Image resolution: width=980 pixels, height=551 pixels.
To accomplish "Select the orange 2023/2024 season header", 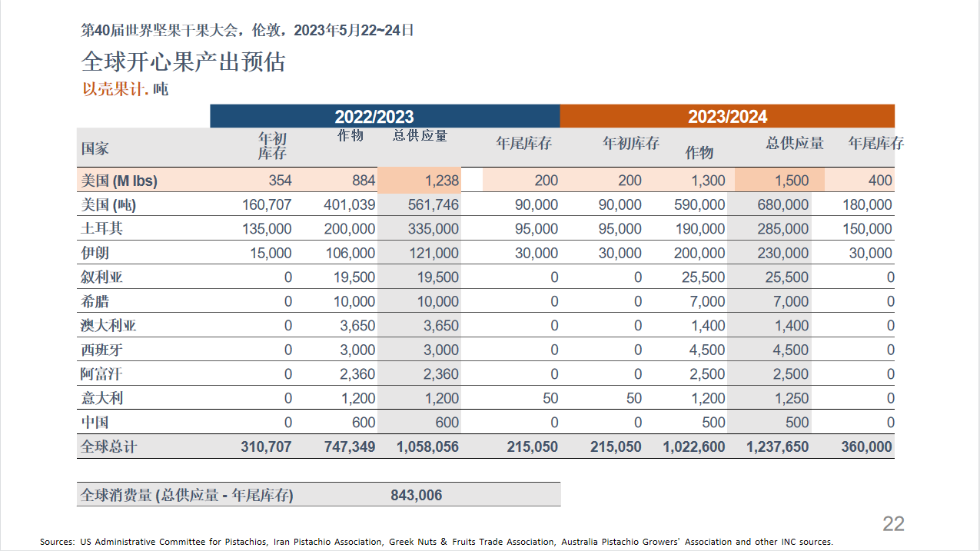I will (727, 116).
